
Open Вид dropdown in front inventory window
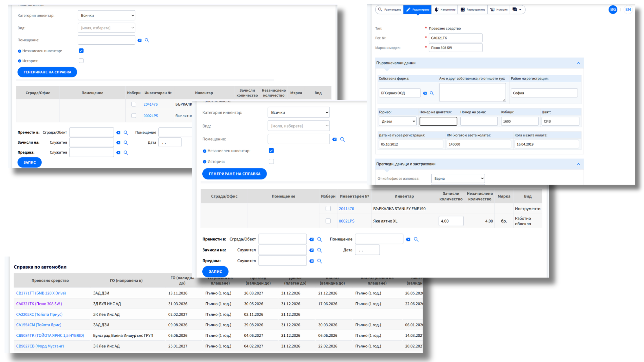coord(298,126)
